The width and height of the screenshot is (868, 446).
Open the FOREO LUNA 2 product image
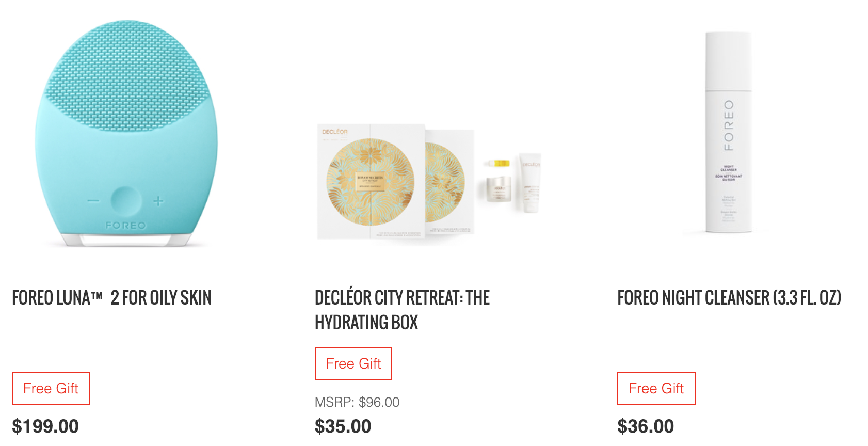(x=126, y=134)
